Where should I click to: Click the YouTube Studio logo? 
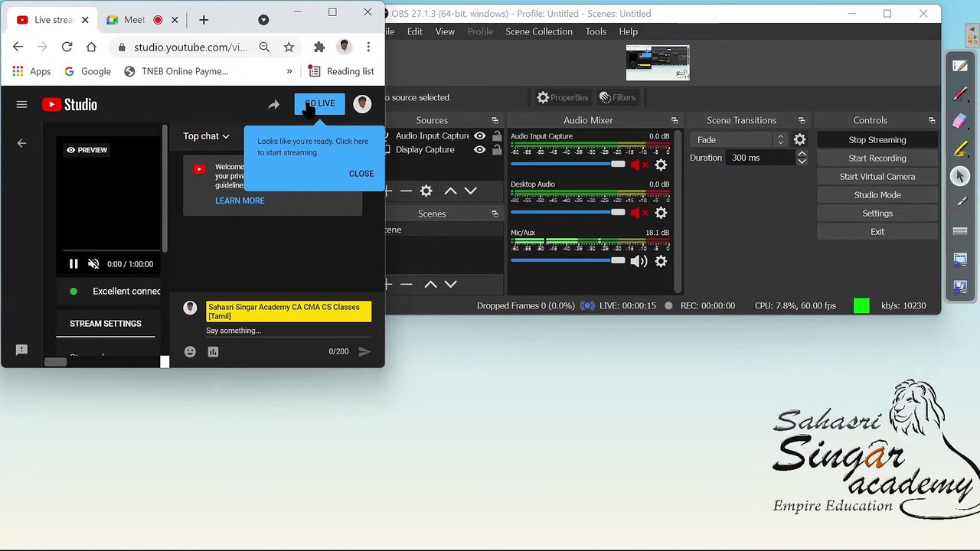[x=70, y=105]
